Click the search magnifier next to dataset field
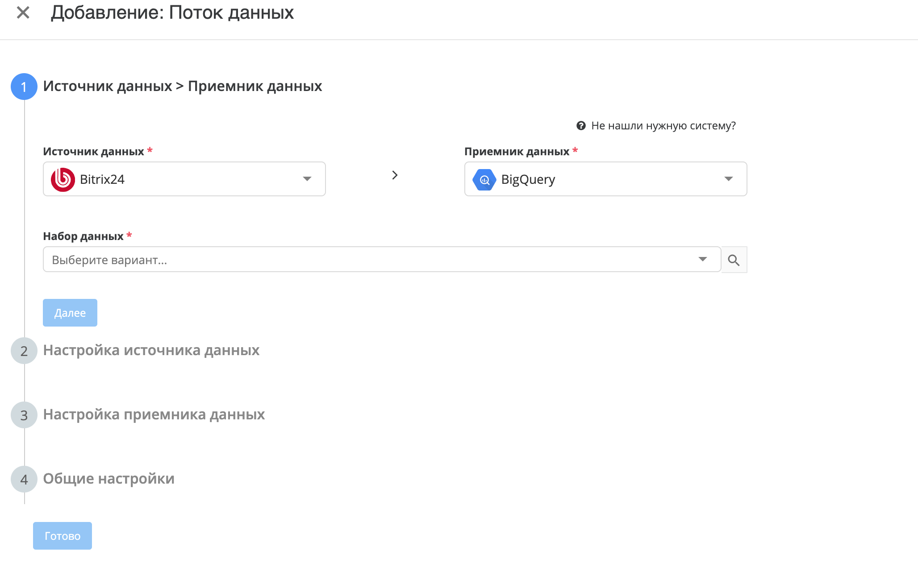The height and width of the screenshot is (588, 918). [734, 260]
